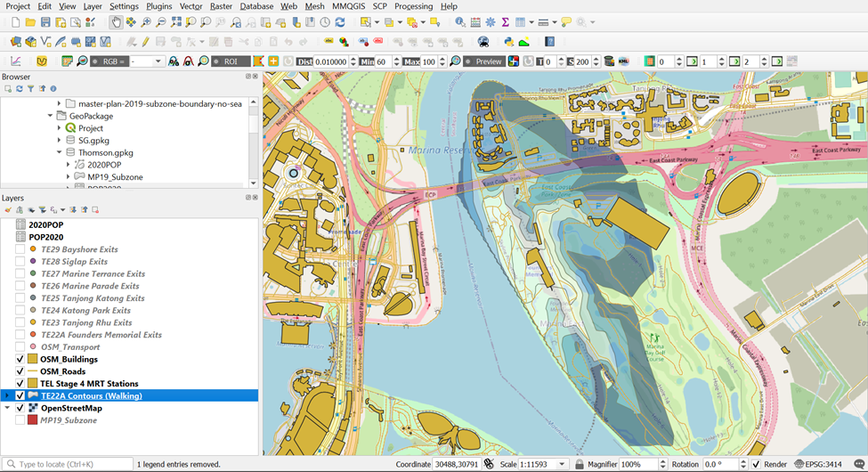Open the Python console icon
This screenshot has width=868, height=472.
point(509,42)
